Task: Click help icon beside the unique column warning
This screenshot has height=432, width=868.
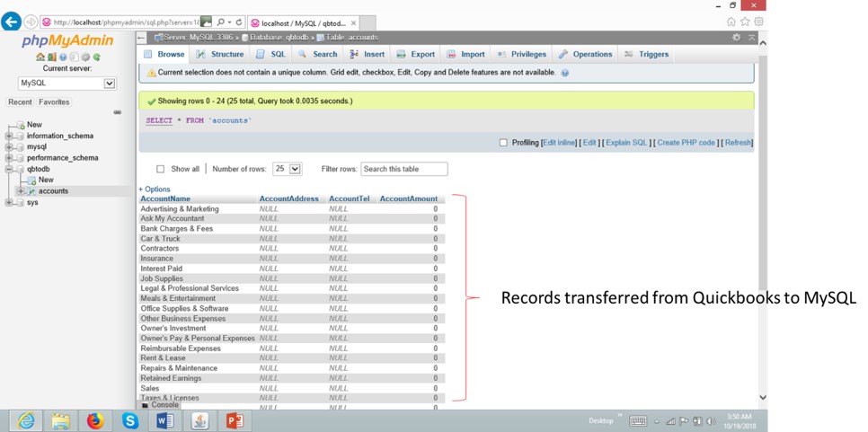Action: [565, 73]
